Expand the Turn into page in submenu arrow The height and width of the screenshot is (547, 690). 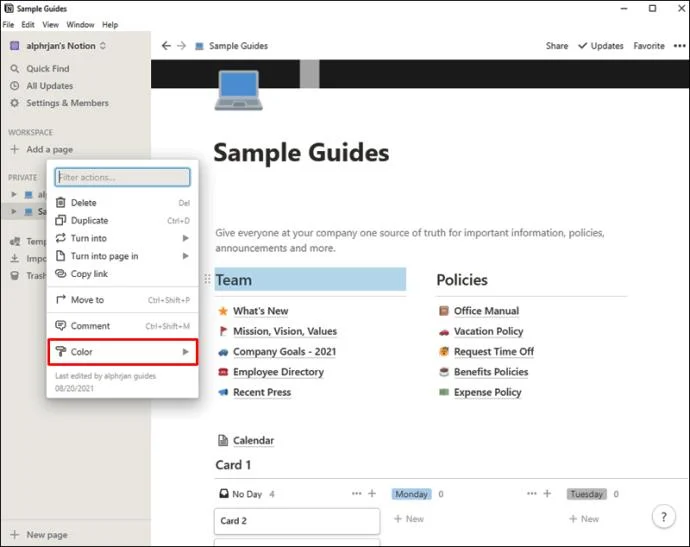(186, 256)
